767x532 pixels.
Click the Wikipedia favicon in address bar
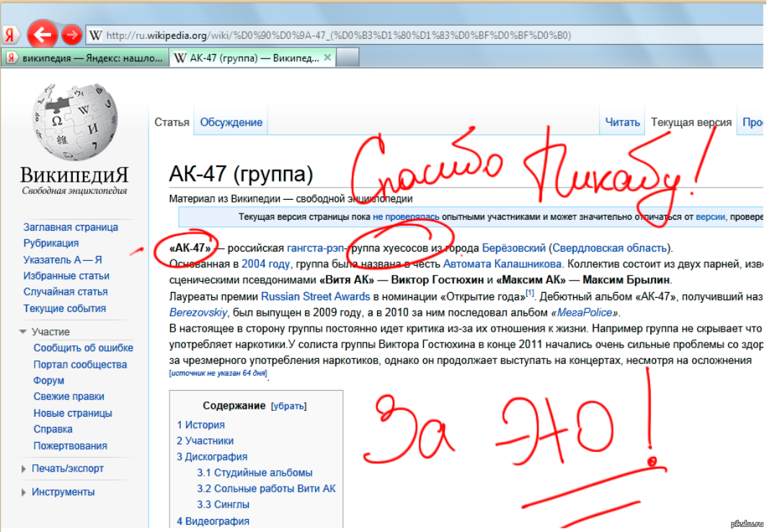point(95,35)
